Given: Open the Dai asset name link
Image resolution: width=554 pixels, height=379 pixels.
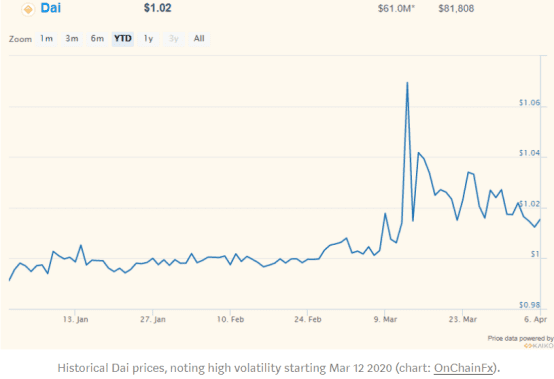Looking at the screenshot, I should click(x=51, y=8).
